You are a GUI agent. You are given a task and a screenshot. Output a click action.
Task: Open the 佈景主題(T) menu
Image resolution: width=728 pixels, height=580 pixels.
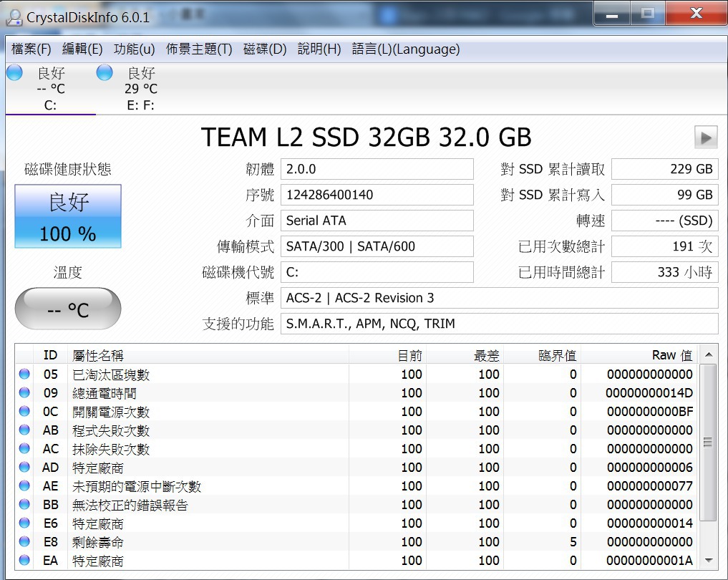pyautogui.click(x=199, y=49)
